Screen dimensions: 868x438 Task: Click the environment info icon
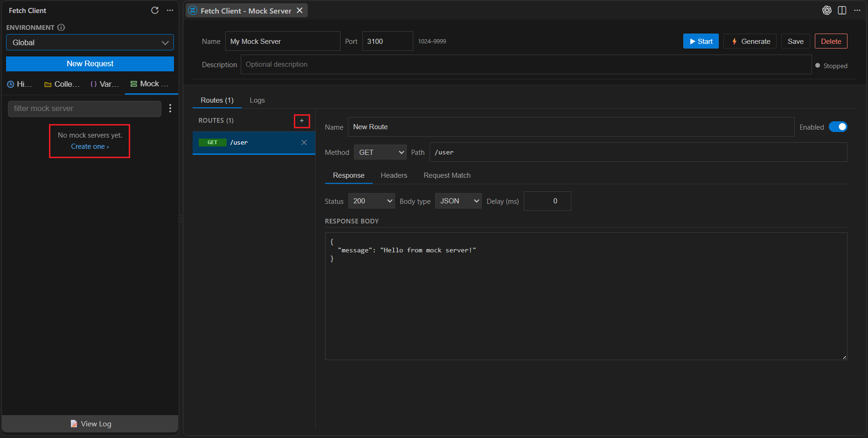(x=61, y=28)
